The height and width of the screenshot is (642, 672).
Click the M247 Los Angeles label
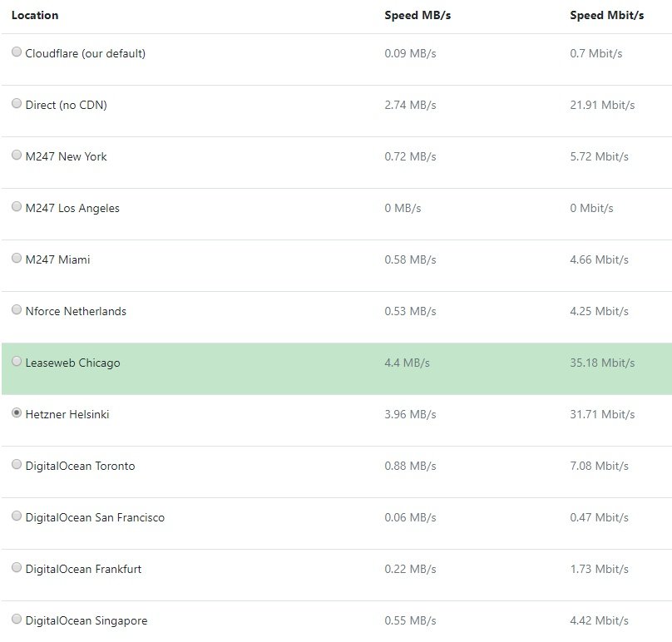pyautogui.click(x=73, y=208)
